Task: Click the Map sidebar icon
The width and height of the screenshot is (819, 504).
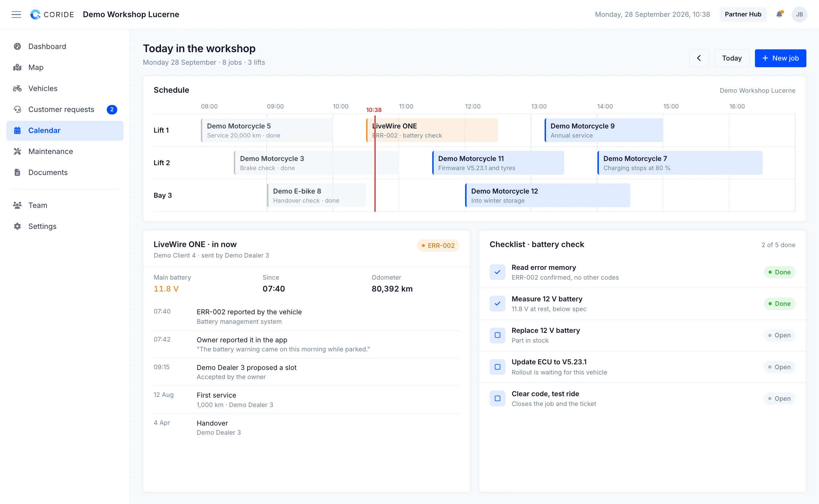Action: click(17, 68)
